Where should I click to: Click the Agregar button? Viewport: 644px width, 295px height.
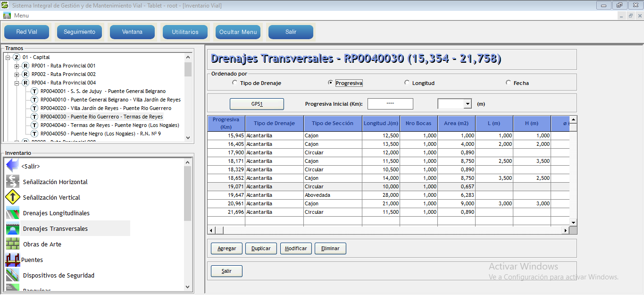point(226,249)
